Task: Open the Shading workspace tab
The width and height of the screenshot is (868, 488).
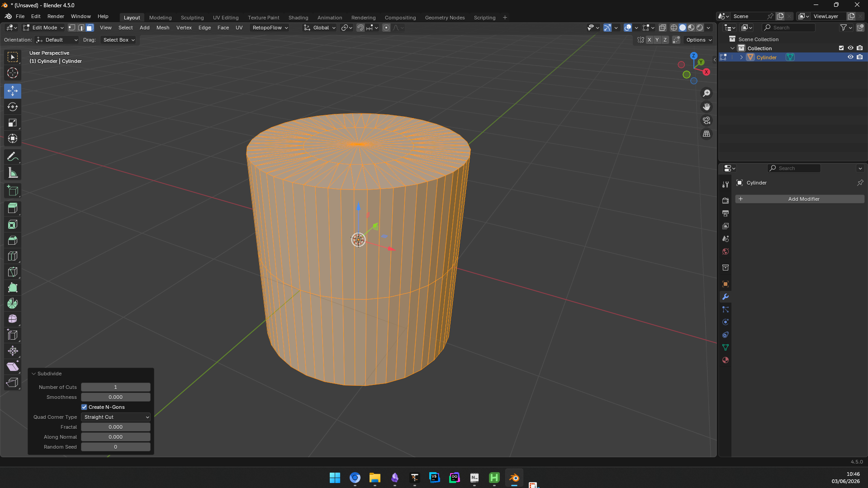Action: tap(298, 18)
